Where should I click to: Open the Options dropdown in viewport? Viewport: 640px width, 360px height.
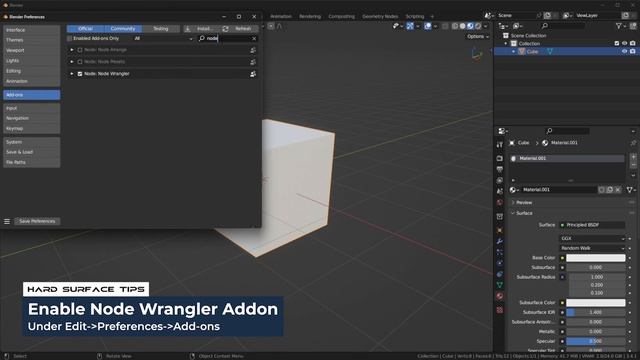tap(478, 36)
